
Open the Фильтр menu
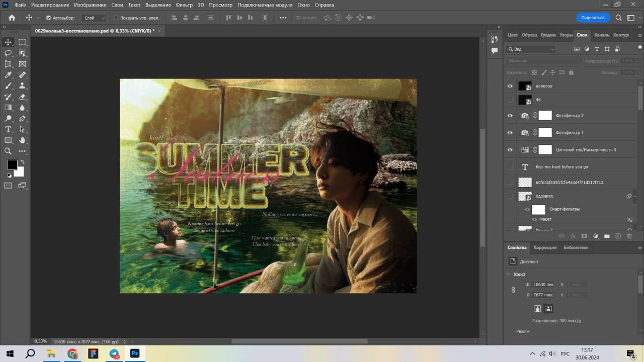(185, 5)
